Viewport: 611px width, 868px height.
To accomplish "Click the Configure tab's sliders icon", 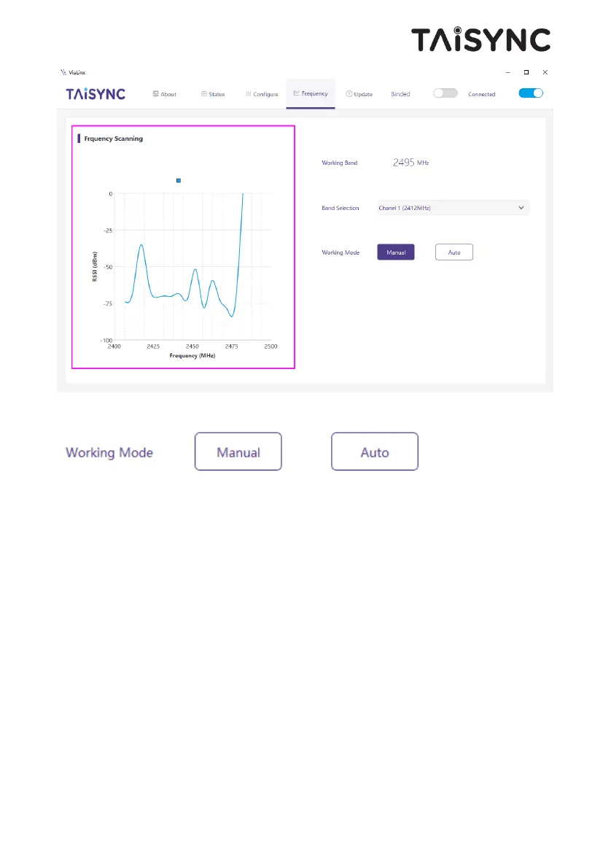I will pyautogui.click(x=249, y=94).
